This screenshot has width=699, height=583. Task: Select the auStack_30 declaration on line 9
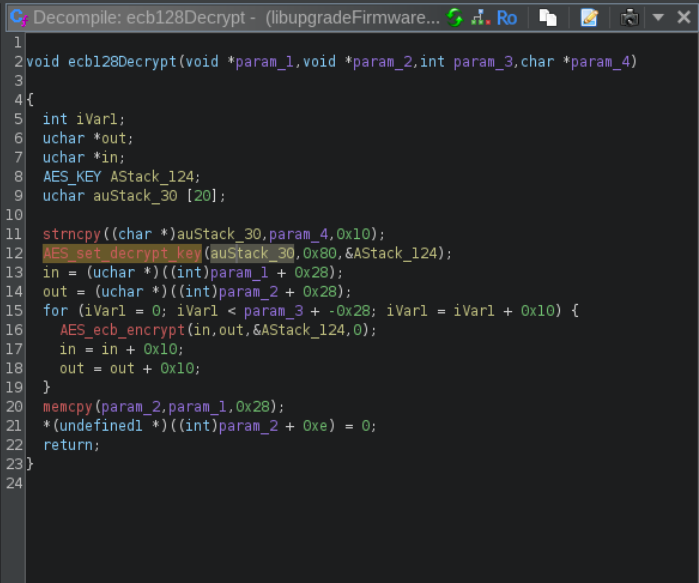(x=135, y=196)
